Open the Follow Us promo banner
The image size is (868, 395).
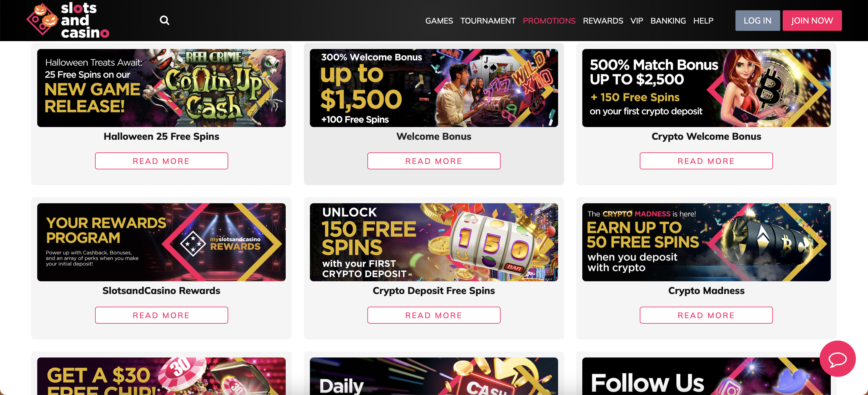(706, 376)
